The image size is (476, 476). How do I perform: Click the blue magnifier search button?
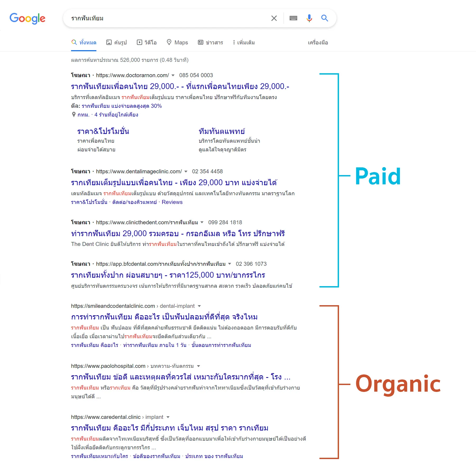tap(325, 18)
